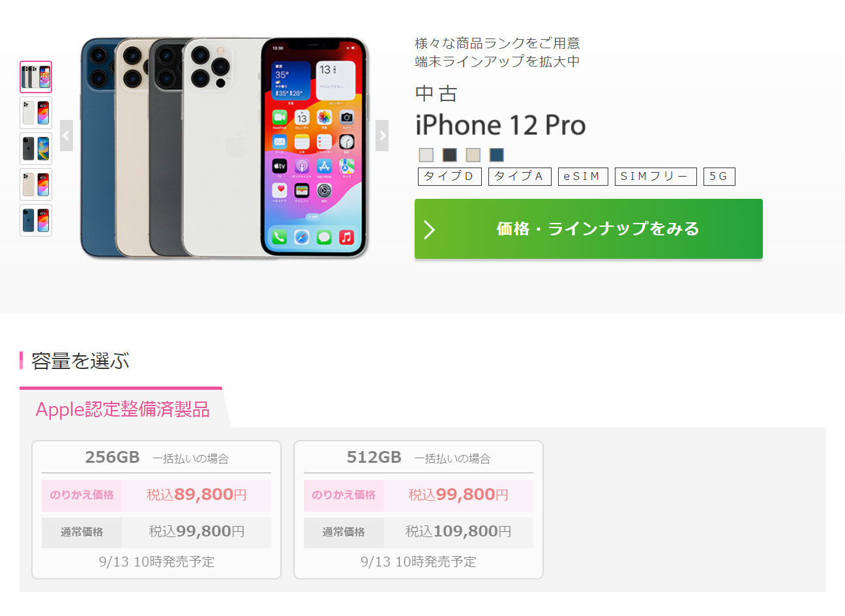Viewport: 845px width, 616px height.
Task: Select the gold iPhone thumbnail
Action: (36, 184)
